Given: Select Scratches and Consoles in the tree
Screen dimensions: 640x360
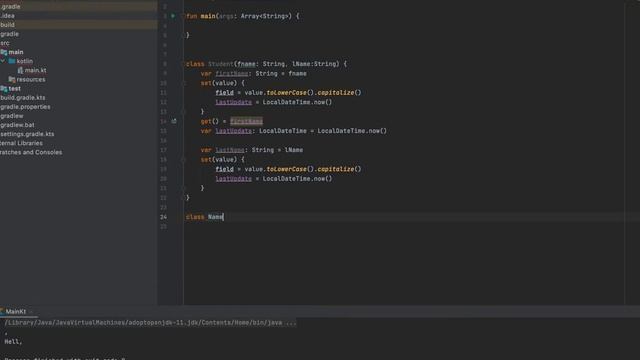Looking at the screenshot, I should point(31,152).
